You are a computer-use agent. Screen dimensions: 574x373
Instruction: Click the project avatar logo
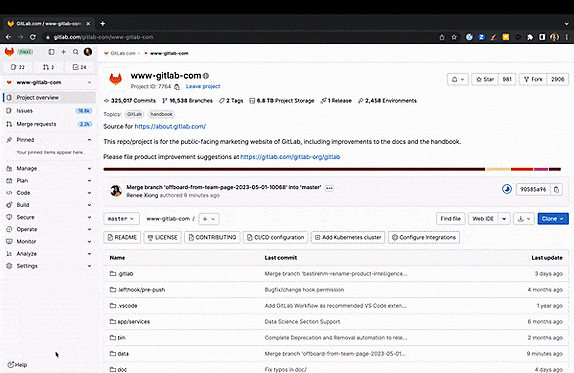click(116, 79)
